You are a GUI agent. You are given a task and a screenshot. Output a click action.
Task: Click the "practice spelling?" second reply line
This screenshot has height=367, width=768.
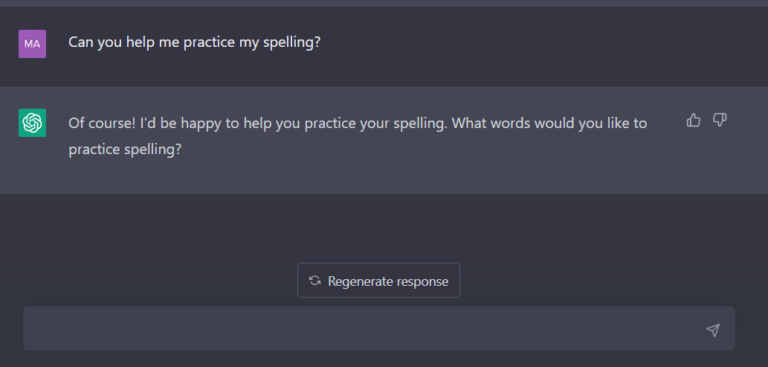(x=124, y=149)
